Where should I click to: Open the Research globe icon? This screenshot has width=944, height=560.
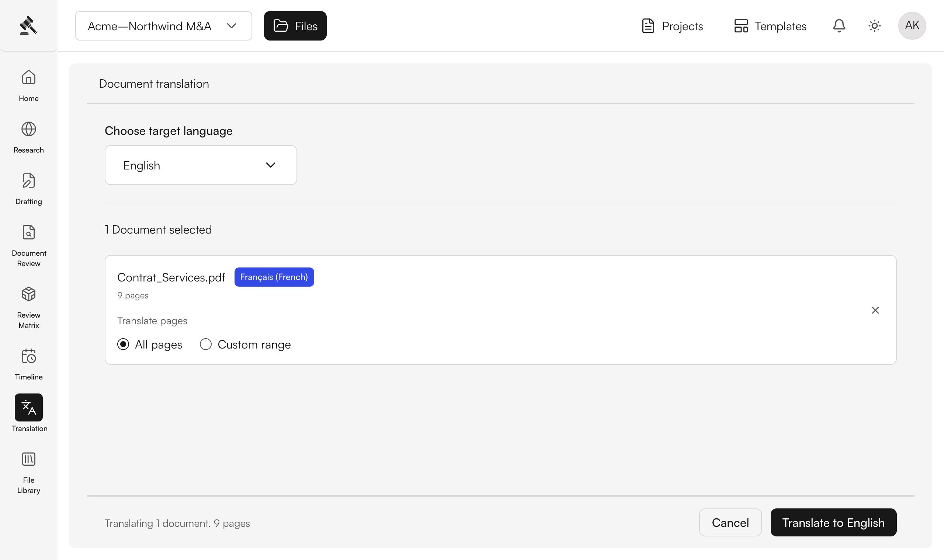(29, 129)
